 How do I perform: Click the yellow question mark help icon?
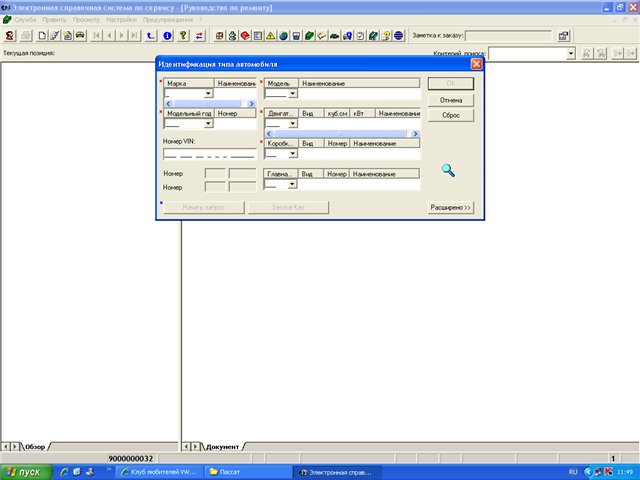pyautogui.click(x=183, y=36)
